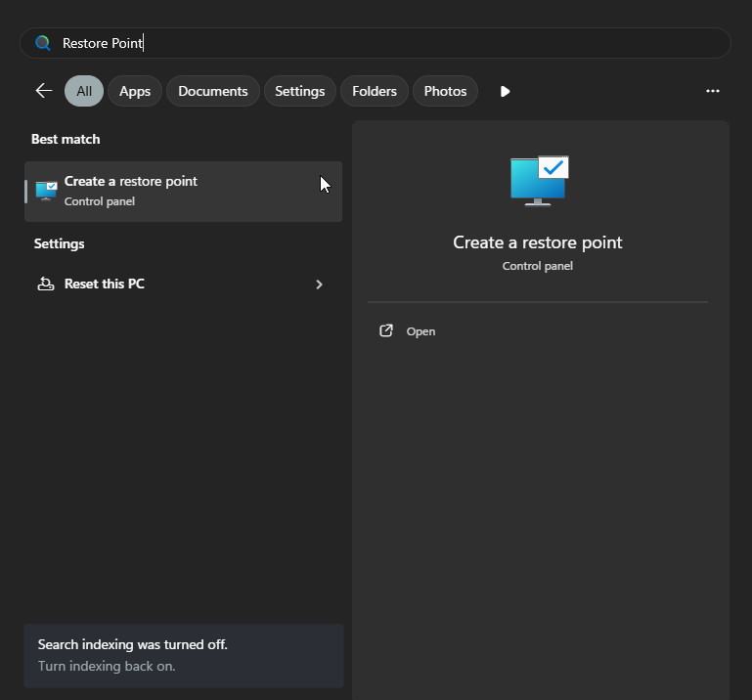The image size is (752, 700).
Task: Go back using the left arrow
Action: click(x=44, y=91)
